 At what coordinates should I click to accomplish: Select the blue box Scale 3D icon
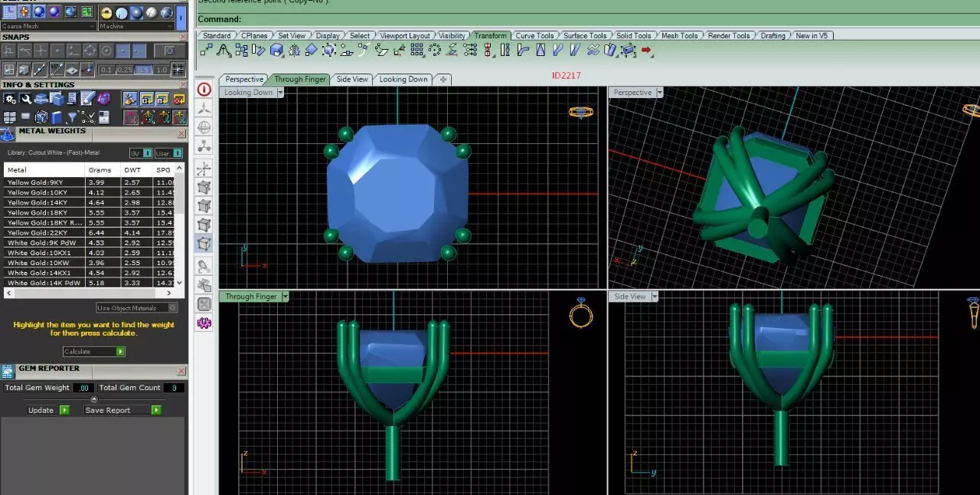click(276, 50)
